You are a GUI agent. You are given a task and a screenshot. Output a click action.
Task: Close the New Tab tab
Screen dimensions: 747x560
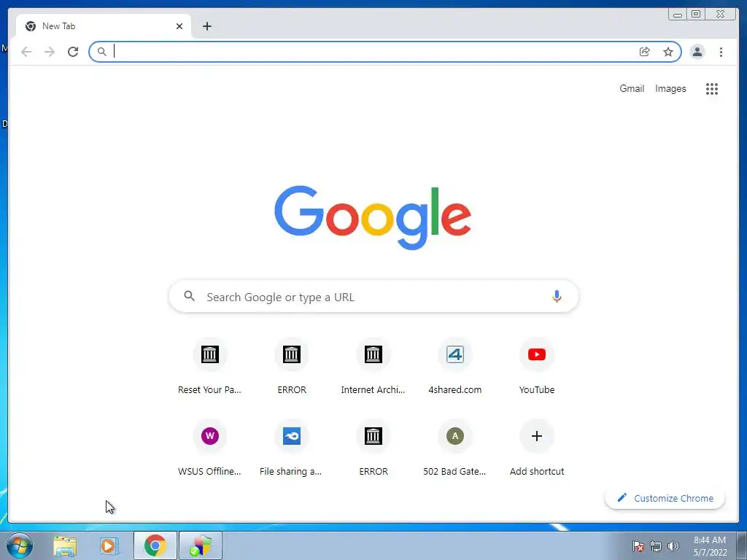pos(179,26)
